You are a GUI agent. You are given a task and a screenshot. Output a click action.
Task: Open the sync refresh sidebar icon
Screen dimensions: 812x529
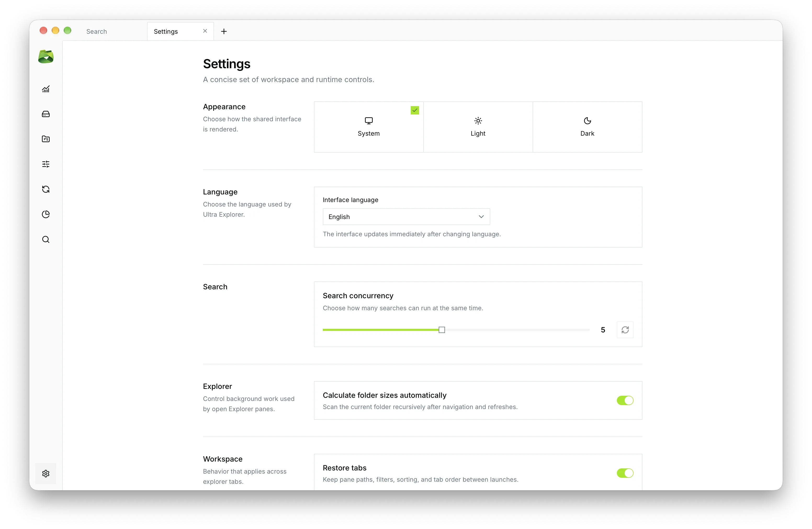46,189
